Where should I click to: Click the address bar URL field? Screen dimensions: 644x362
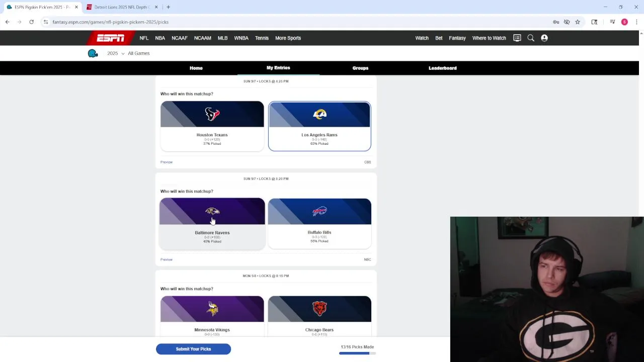(x=297, y=22)
